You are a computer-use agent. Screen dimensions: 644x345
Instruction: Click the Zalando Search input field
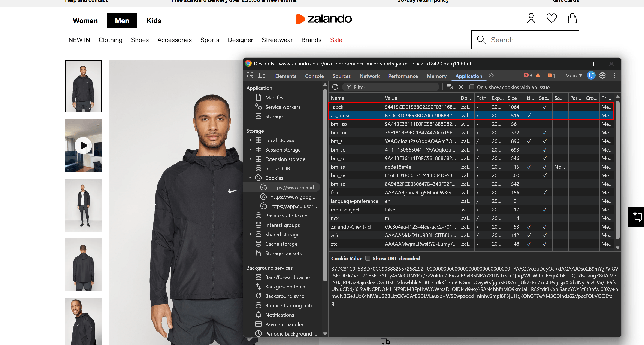tap(525, 40)
